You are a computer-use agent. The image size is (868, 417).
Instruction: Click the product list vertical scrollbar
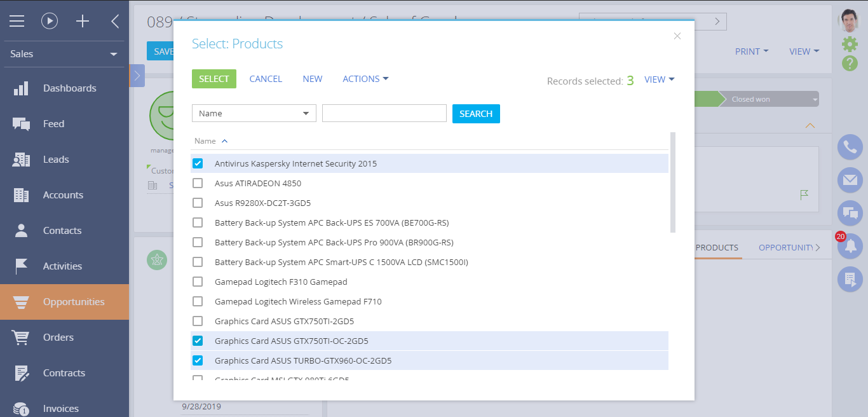coord(673,182)
